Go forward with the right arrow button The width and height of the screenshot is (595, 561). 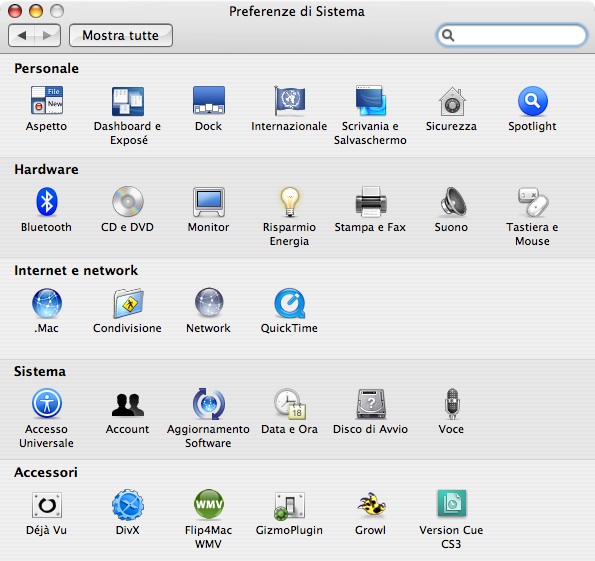pyautogui.click(x=47, y=35)
